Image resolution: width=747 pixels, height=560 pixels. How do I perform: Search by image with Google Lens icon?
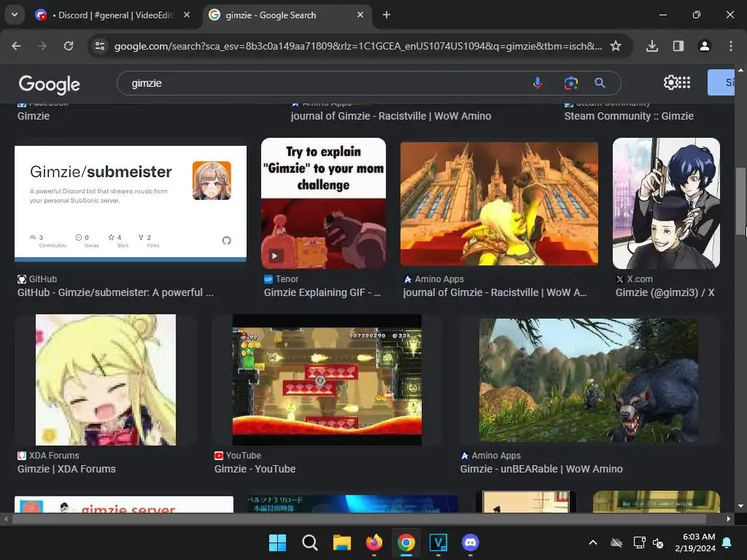(570, 83)
